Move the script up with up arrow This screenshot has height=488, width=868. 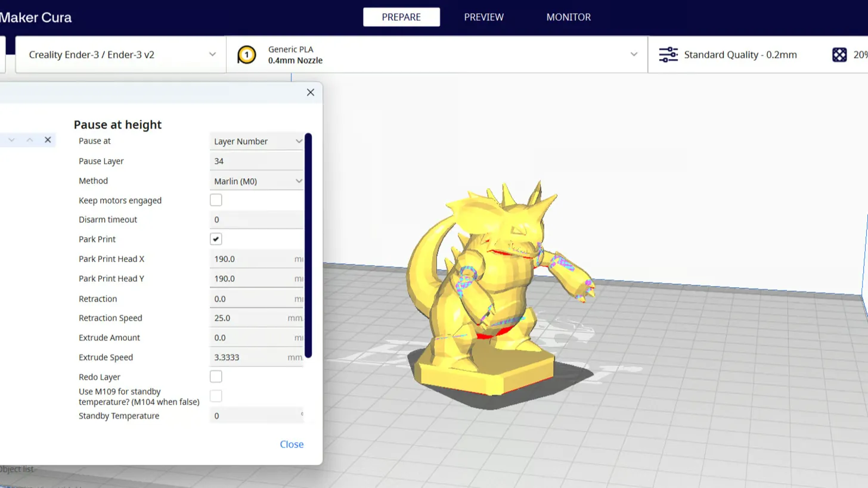(x=29, y=140)
